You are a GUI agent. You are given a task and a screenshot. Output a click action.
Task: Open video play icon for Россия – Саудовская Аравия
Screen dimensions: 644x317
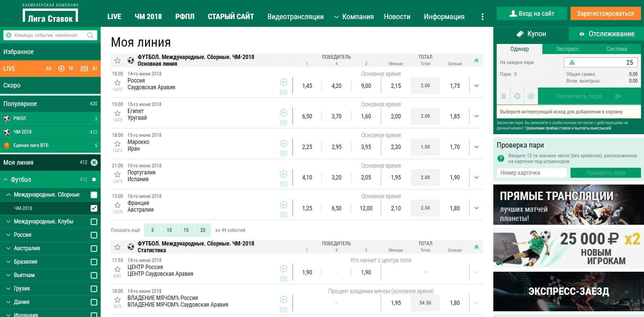284,82
